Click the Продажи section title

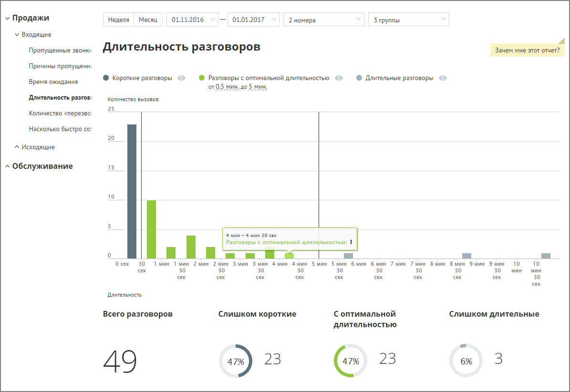tap(31, 18)
